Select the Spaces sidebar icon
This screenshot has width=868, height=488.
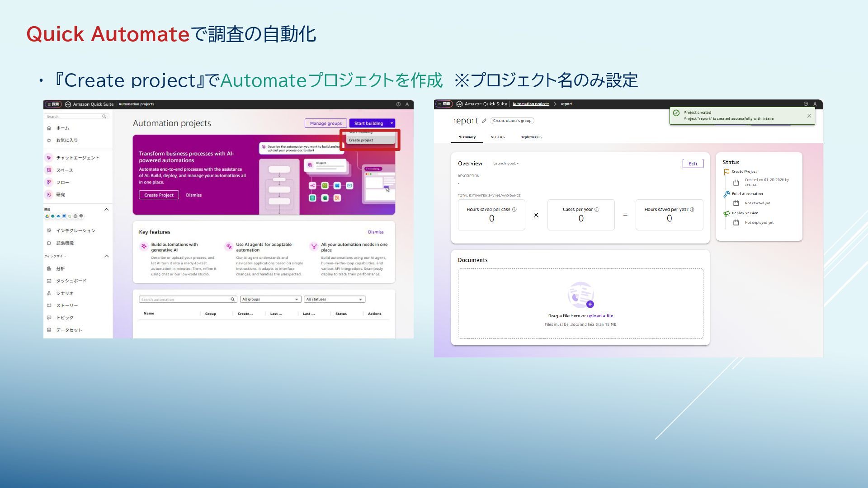[x=49, y=170]
